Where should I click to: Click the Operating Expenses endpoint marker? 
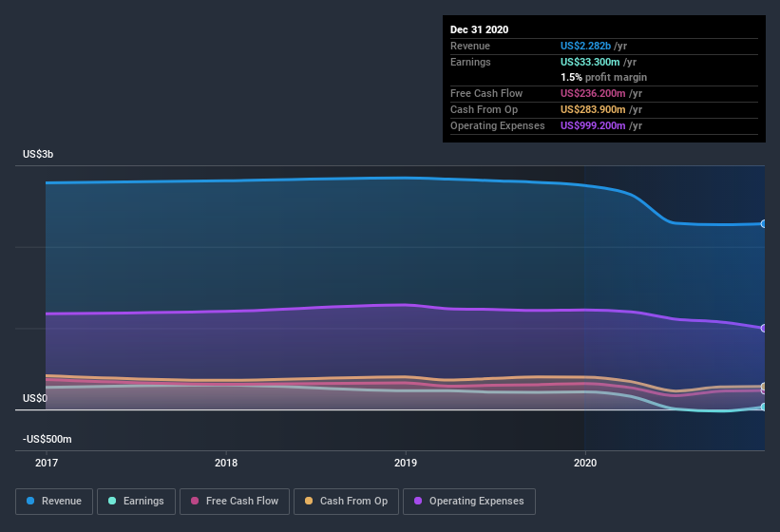point(763,328)
